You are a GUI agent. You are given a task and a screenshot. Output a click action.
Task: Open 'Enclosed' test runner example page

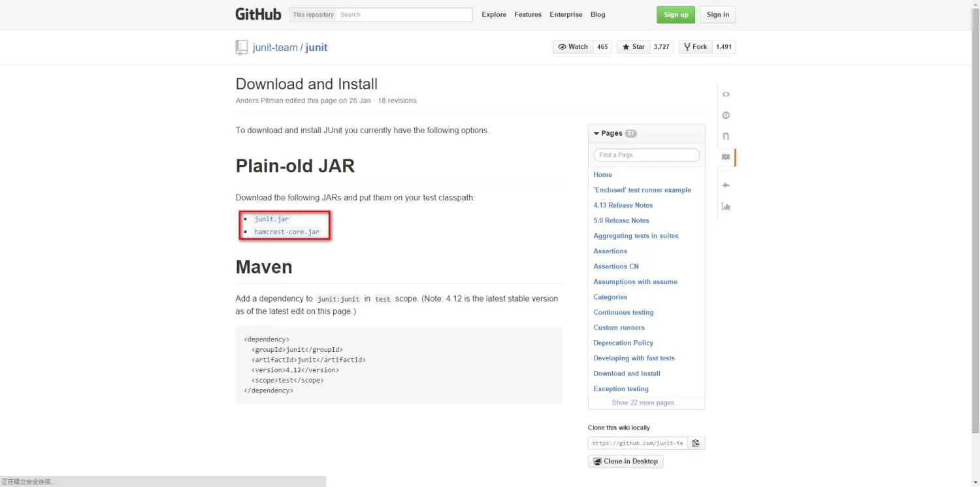[642, 190]
